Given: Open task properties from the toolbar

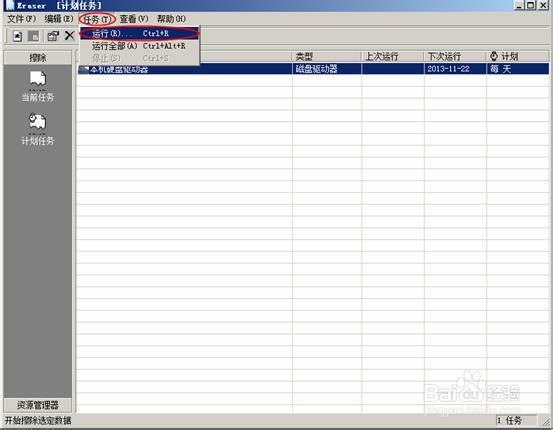Looking at the screenshot, I should click(53, 36).
